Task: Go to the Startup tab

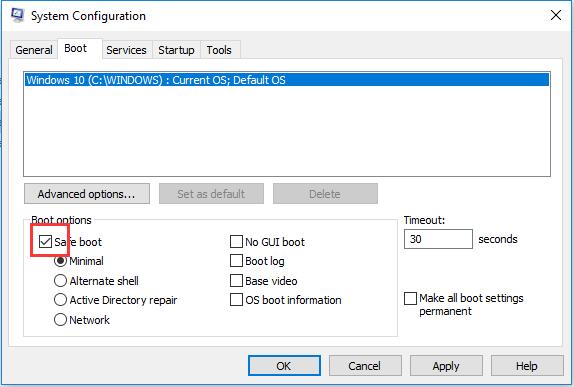Action: 176,50
